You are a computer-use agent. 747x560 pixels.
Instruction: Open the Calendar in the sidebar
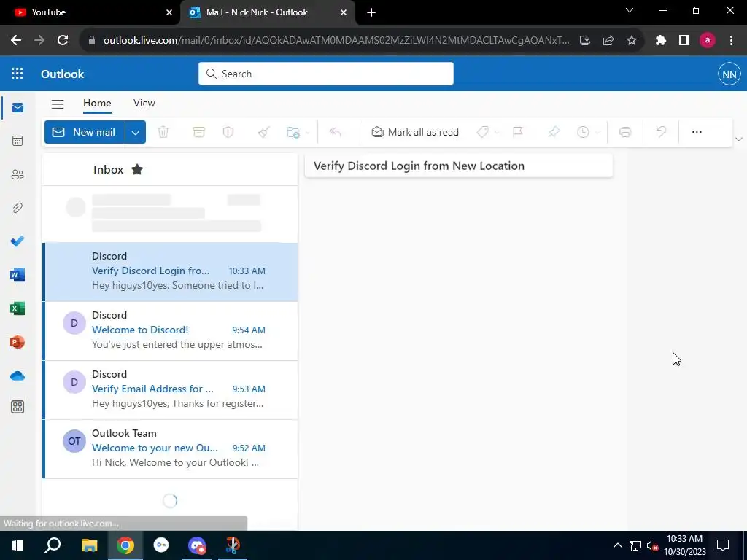pyautogui.click(x=18, y=141)
